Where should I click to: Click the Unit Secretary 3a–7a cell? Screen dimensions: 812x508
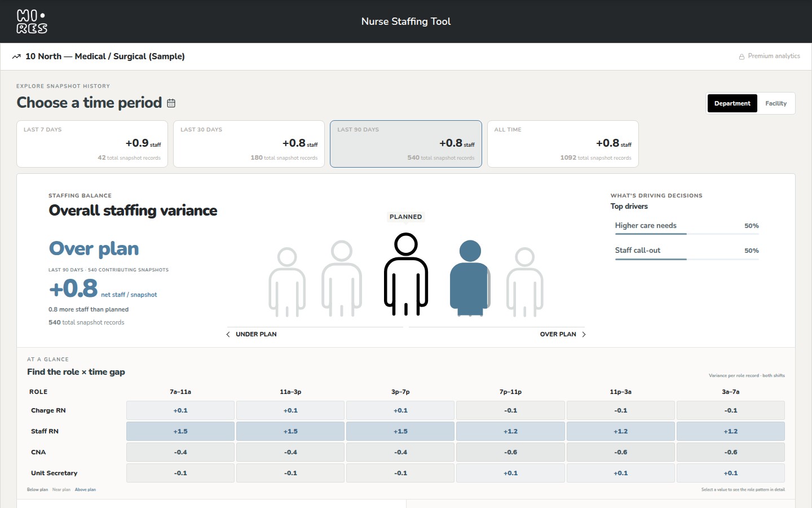pos(731,473)
